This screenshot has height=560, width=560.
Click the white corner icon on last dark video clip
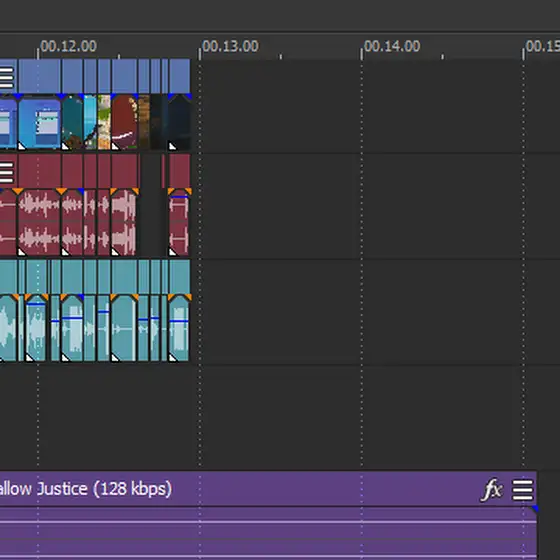click(x=172, y=146)
